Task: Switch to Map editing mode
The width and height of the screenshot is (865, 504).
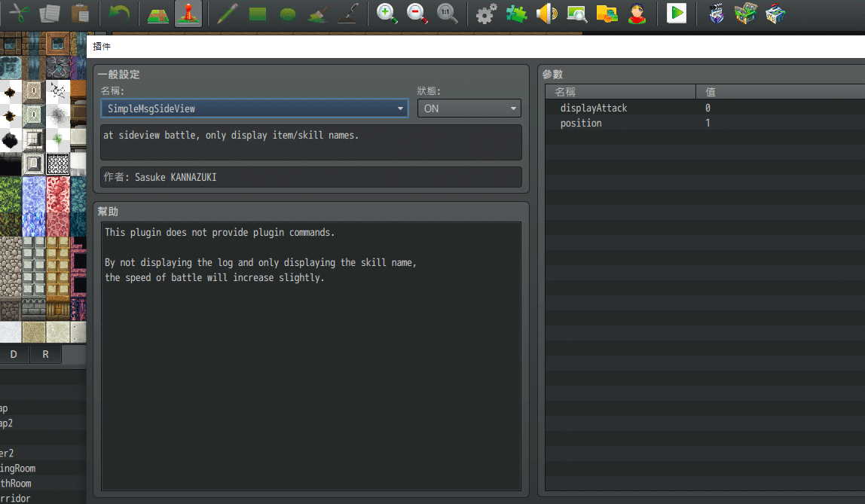Action: (x=158, y=14)
